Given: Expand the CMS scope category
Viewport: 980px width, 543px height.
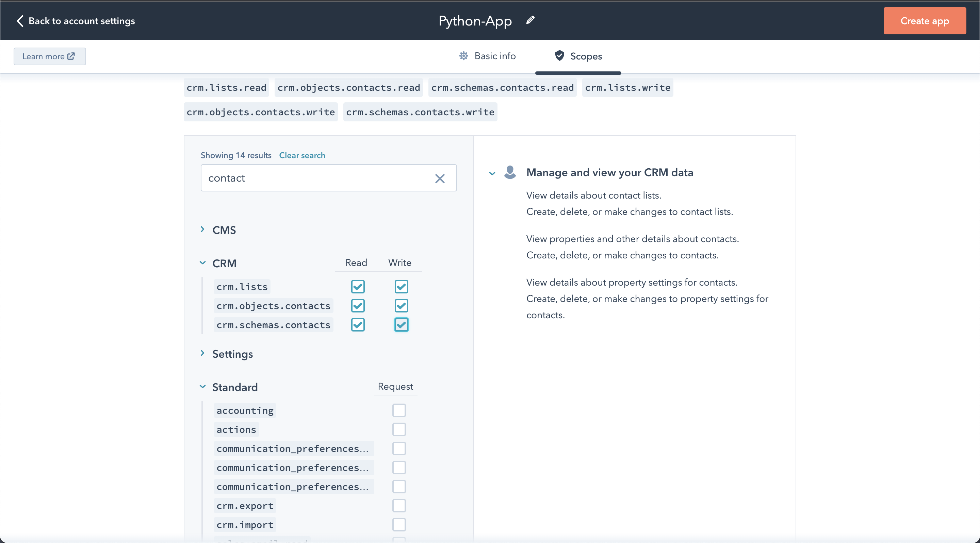Looking at the screenshot, I should (202, 230).
